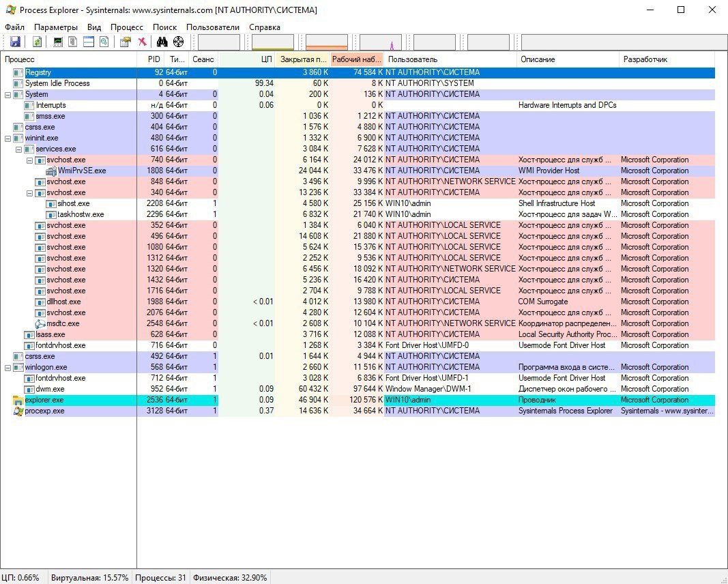Click the orange-based toolbar mini graph

tap(327, 42)
